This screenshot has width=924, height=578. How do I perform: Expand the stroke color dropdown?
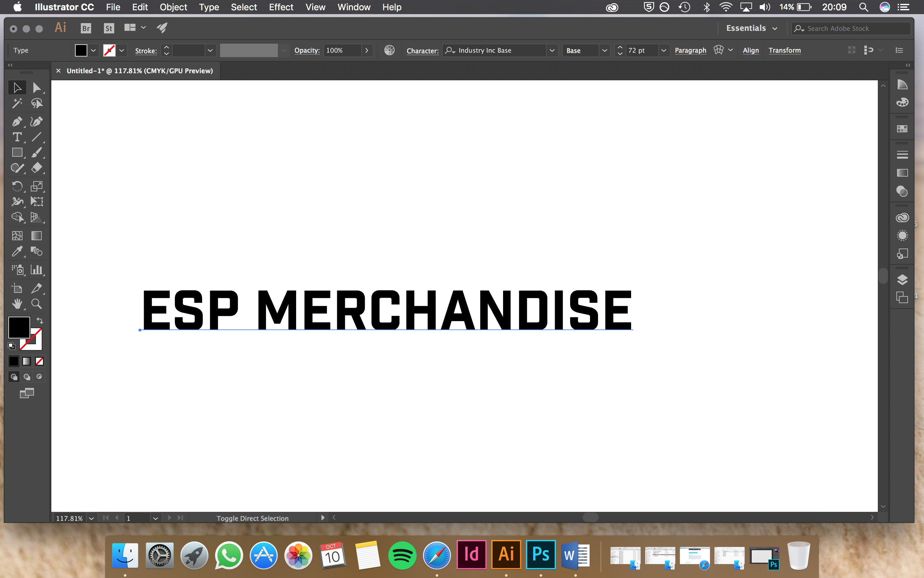pos(122,50)
